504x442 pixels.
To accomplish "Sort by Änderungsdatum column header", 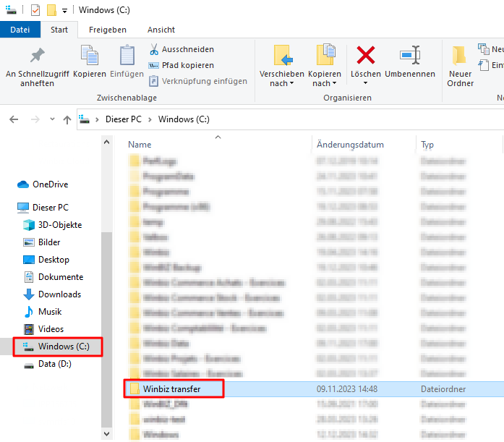I will pyautogui.click(x=350, y=145).
